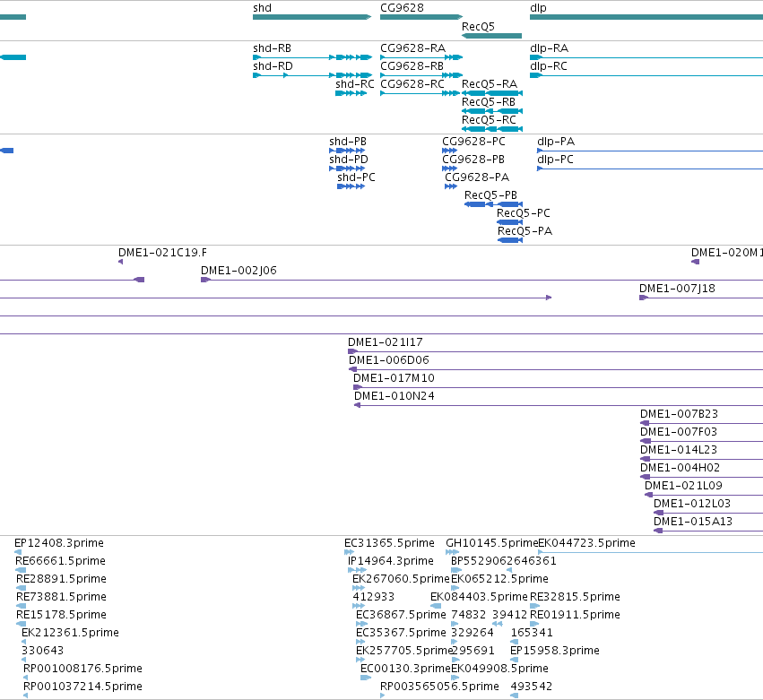Select EST RE28891.5prime
Image resolution: width=763 pixels, height=700 pixels.
(x=21, y=588)
